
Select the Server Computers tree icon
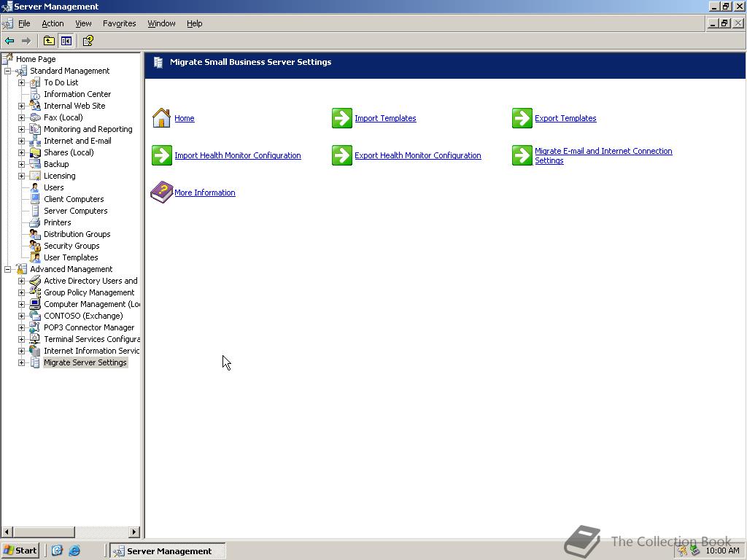[x=35, y=211]
